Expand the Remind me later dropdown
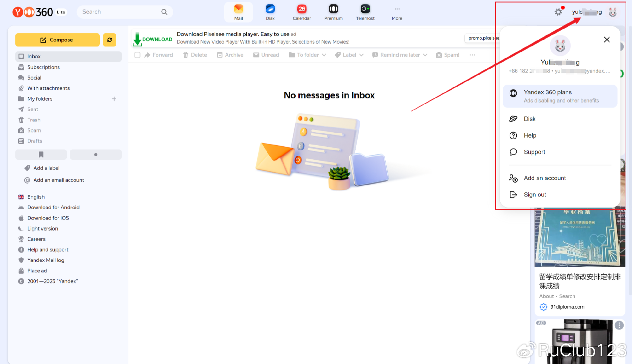Image resolution: width=632 pixels, height=364 pixels. click(399, 55)
